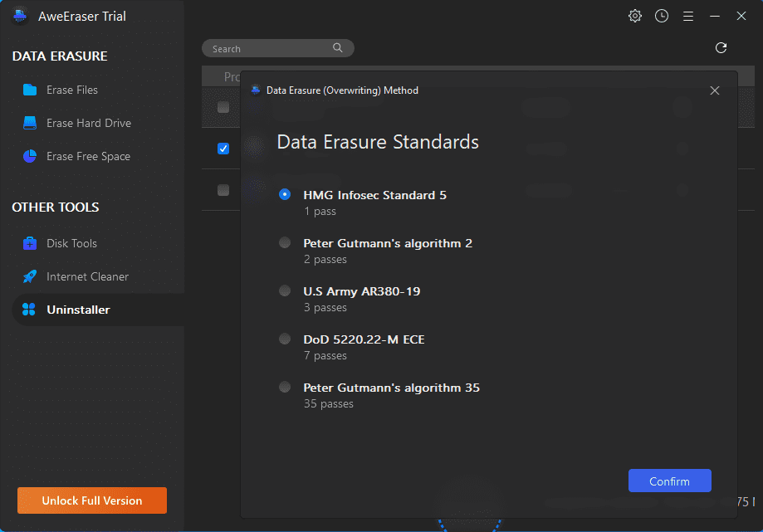Open the settings gear icon
The width and height of the screenshot is (763, 532).
pos(635,16)
